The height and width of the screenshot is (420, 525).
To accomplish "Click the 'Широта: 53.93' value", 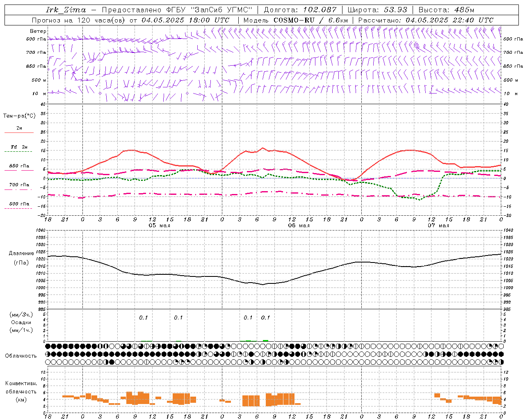I will (377, 10).
